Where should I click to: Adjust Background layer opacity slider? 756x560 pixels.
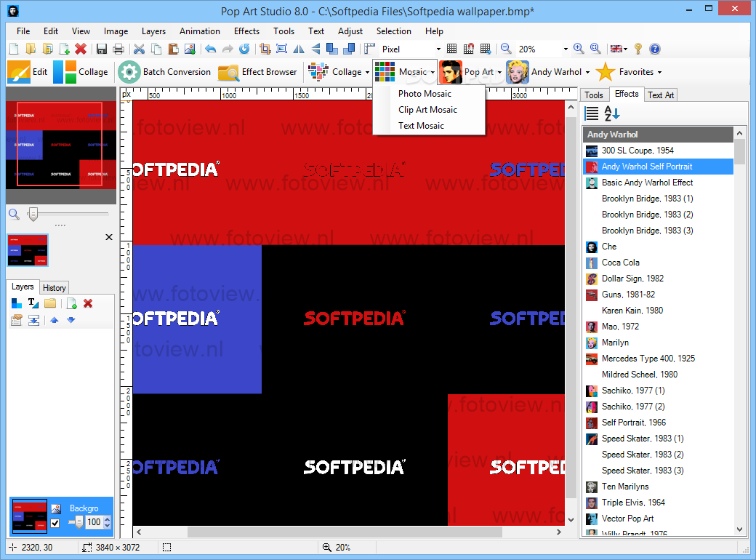point(78,522)
